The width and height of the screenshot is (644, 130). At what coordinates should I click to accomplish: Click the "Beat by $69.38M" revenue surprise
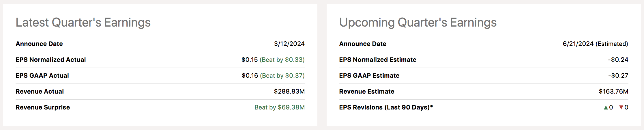point(279,107)
